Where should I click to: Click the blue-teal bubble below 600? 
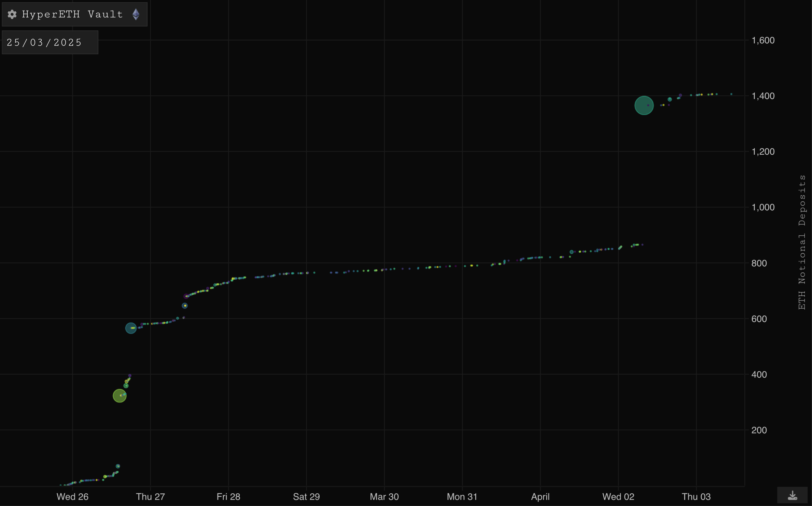pyautogui.click(x=131, y=328)
